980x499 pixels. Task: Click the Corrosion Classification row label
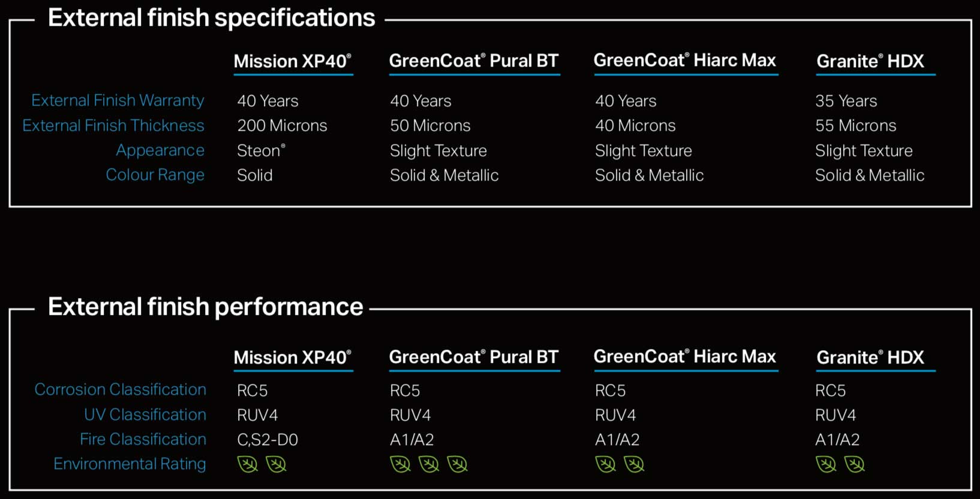coord(120,389)
